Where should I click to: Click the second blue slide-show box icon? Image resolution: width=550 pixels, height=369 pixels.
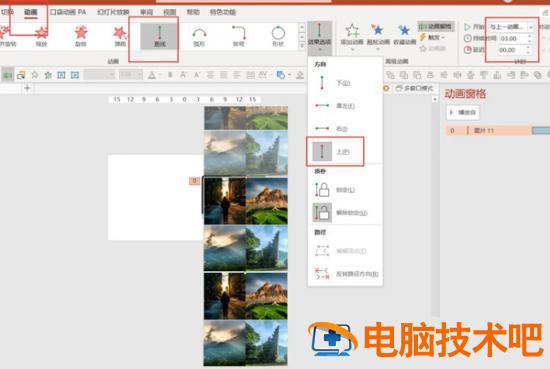[x=75, y=75]
